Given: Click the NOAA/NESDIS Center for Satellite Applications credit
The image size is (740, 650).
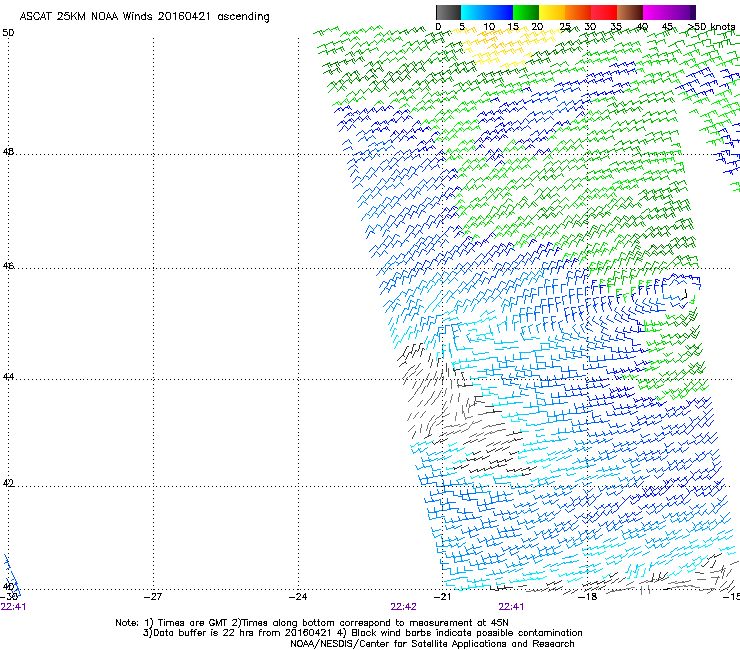Looking at the screenshot, I should (x=432, y=644).
